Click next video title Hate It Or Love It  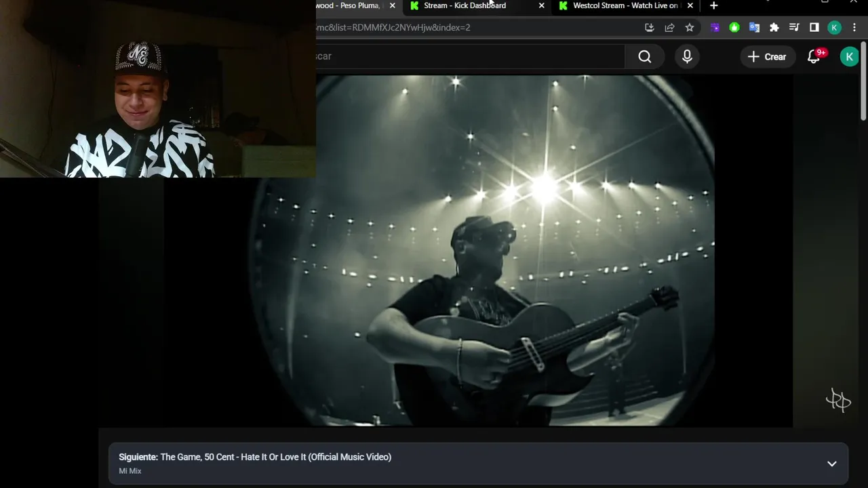(x=276, y=457)
